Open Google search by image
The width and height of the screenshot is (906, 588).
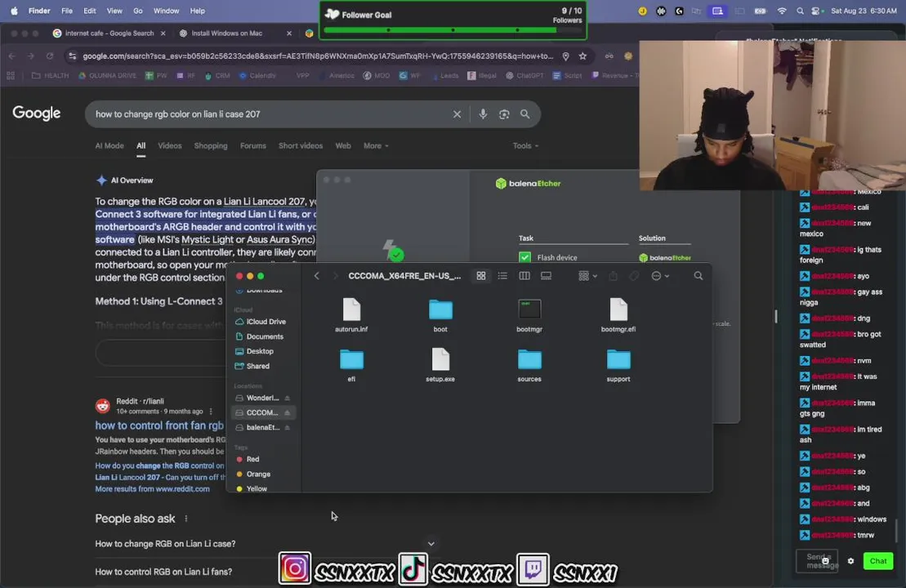coord(504,114)
